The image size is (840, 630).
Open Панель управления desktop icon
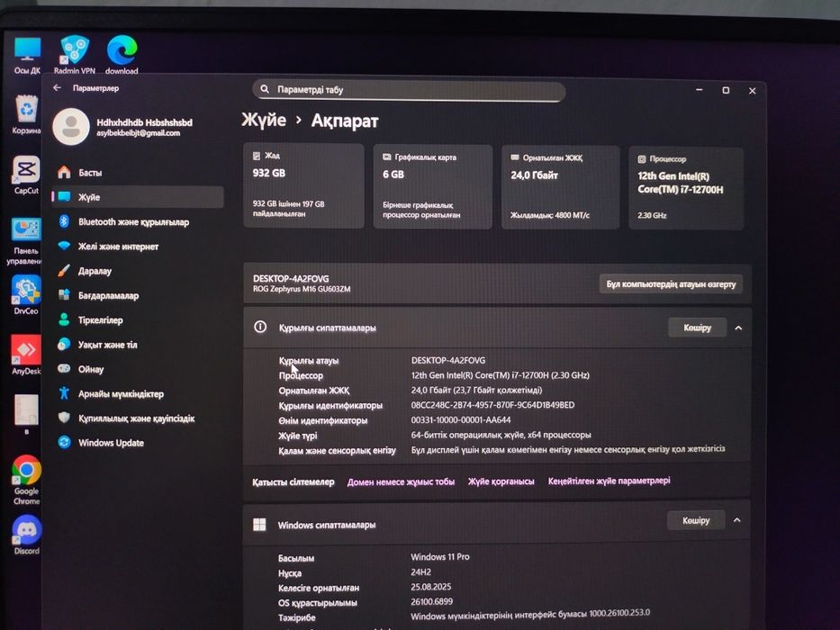(x=24, y=241)
